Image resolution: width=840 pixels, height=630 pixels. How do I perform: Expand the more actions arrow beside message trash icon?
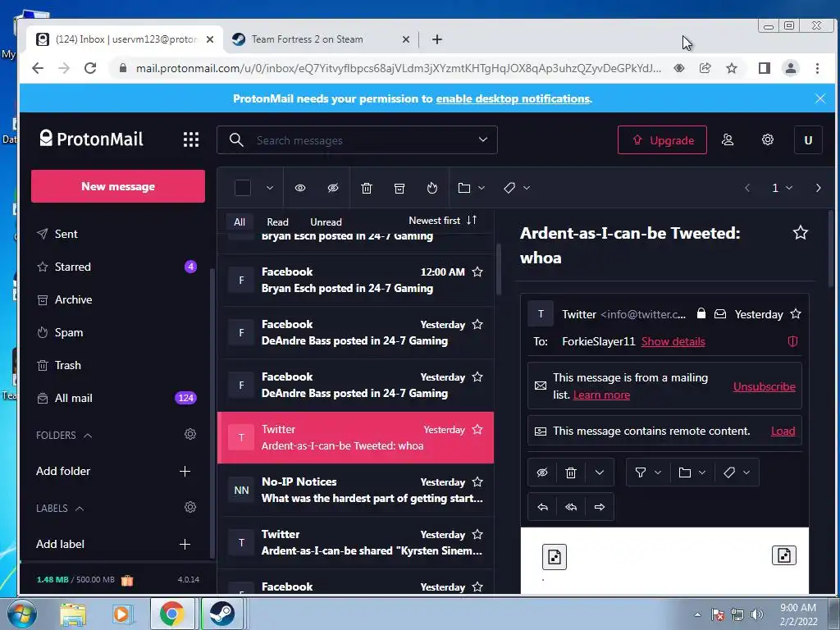pyautogui.click(x=600, y=472)
